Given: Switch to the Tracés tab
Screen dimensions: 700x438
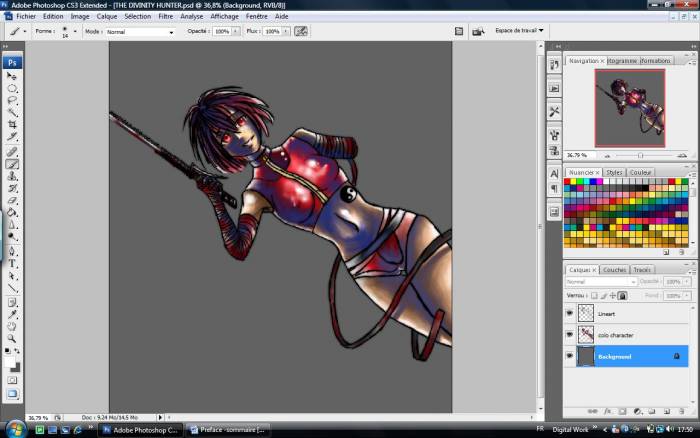Looking at the screenshot, I should 642,270.
